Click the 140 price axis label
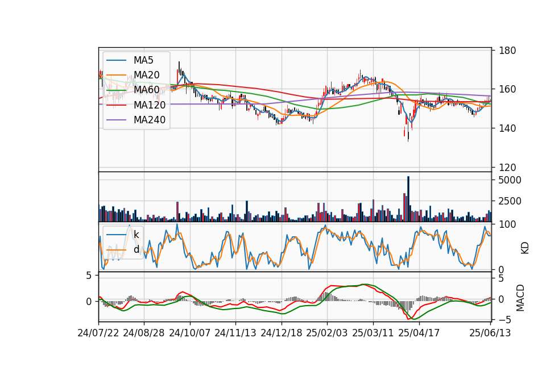This screenshot has height=392, width=546. pyautogui.click(x=507, y=128)
